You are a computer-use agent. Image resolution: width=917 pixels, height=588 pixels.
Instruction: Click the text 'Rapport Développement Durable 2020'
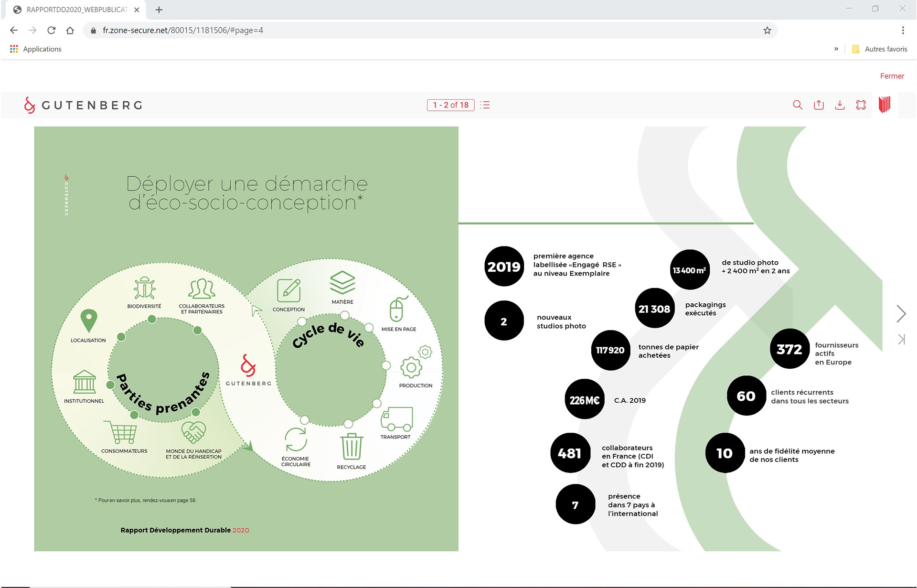tap(184, 530)
